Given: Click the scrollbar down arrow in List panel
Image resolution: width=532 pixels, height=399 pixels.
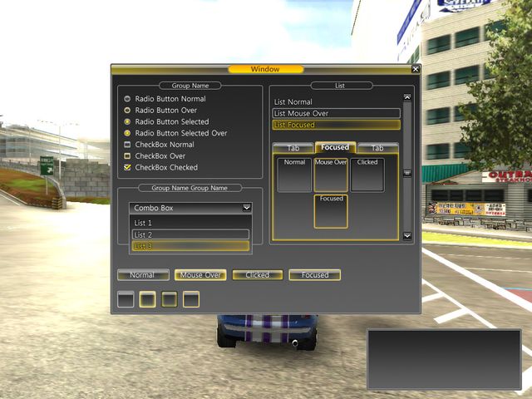Looking at the screenshot, I should [406, 236].
